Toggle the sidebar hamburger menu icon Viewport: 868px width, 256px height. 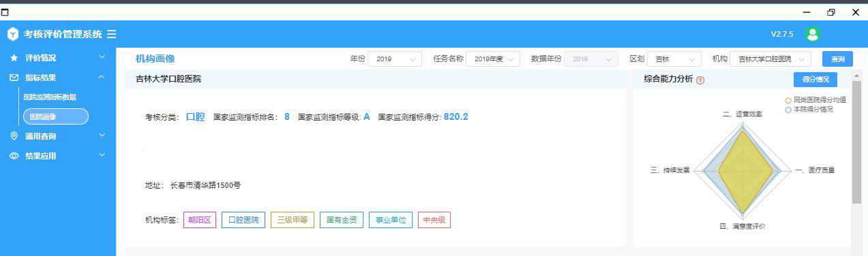(111, 34)
